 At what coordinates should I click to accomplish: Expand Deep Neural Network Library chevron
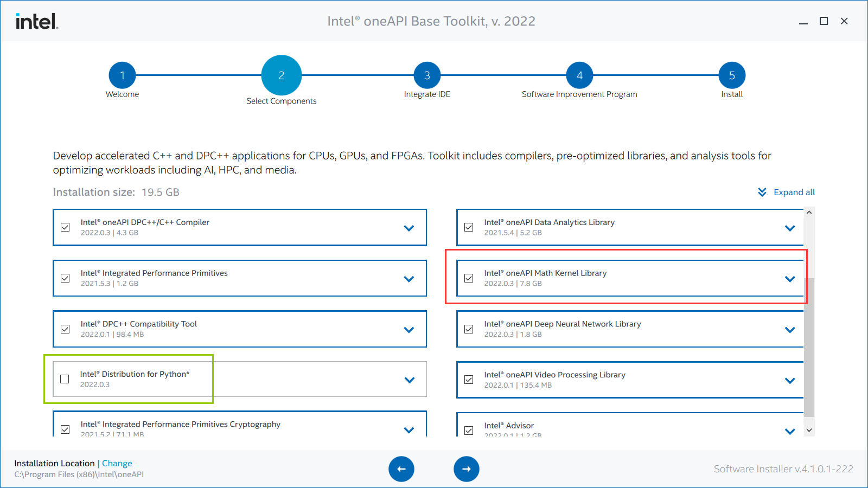(790, 330)
